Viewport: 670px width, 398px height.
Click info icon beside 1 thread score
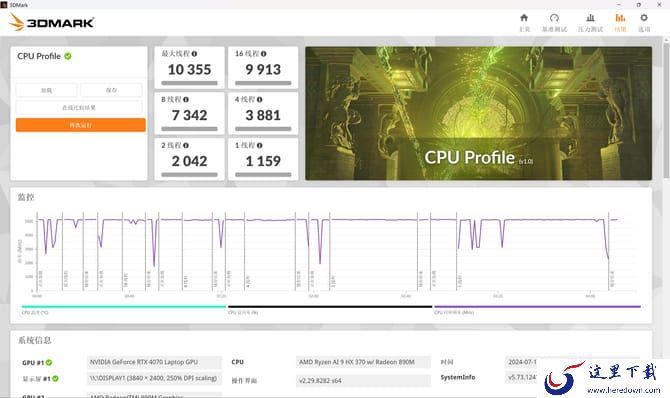pos(260,145)
